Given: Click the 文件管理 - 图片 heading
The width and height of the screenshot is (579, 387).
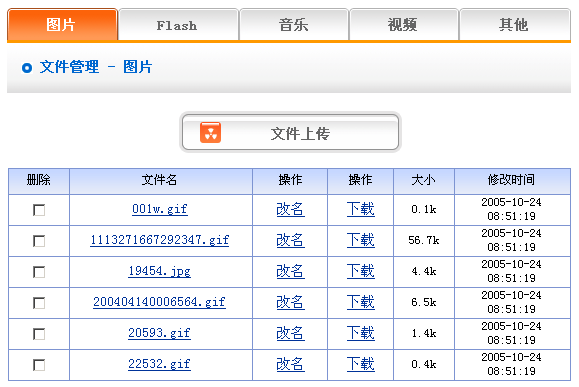Looking at the screenshot, I should point(96,67).
